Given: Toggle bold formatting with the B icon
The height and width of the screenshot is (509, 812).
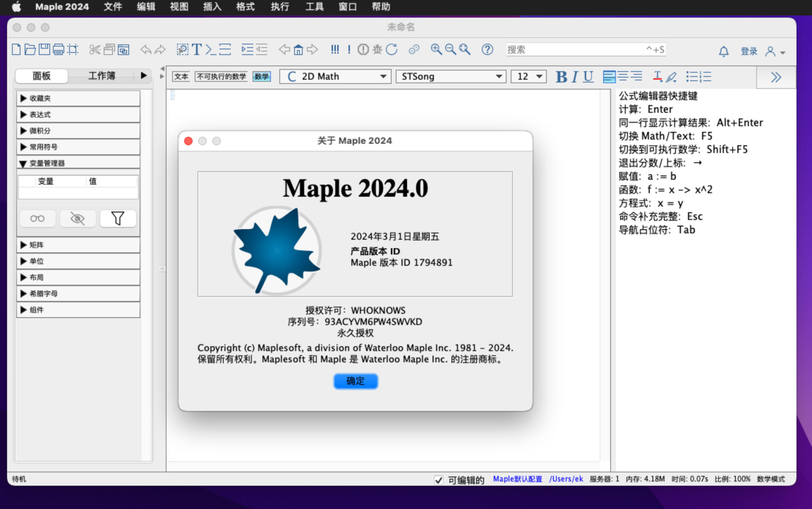Looking at the screenshot, I should coord(562,76).
